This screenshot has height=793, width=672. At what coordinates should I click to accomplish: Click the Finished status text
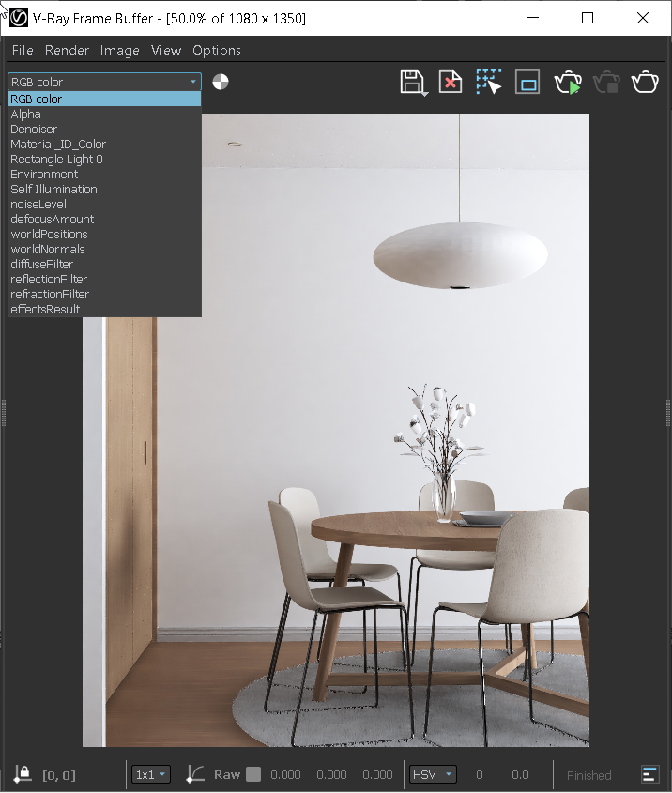tap(589, 775)
